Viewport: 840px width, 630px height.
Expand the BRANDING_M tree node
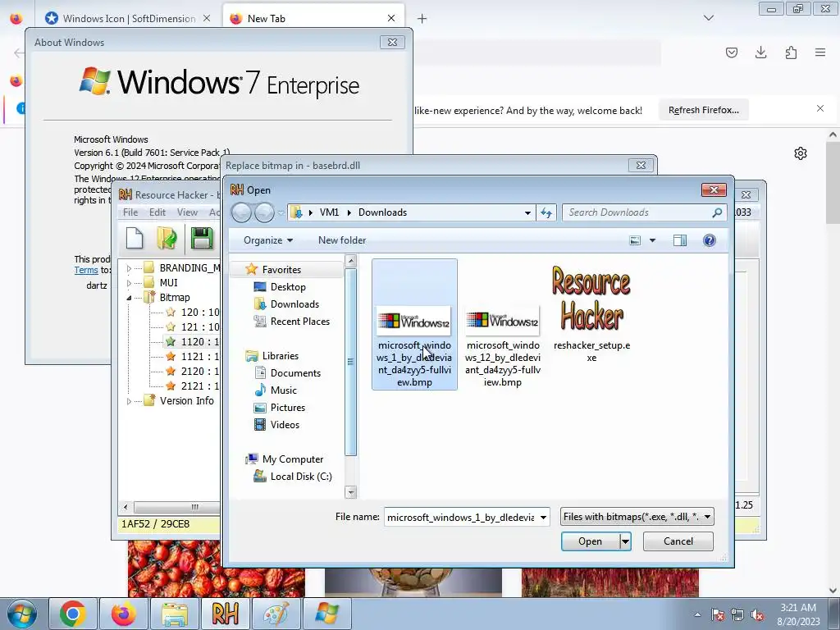click(x=129, y=268)
